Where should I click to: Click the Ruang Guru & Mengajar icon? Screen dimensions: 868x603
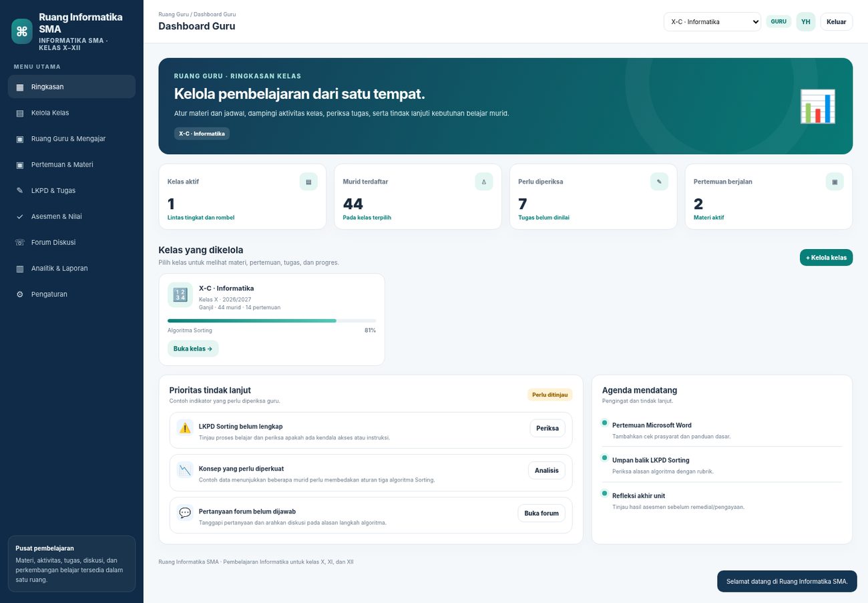(20, 139)
